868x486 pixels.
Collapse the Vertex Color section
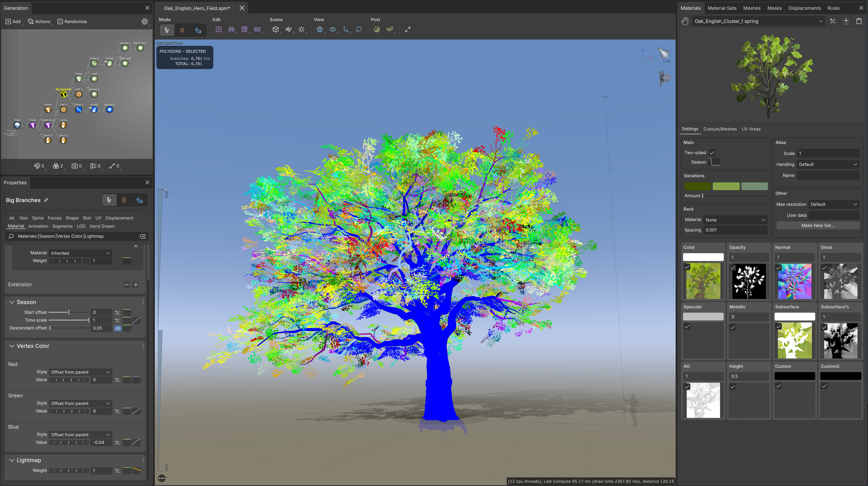coord(12,346)
